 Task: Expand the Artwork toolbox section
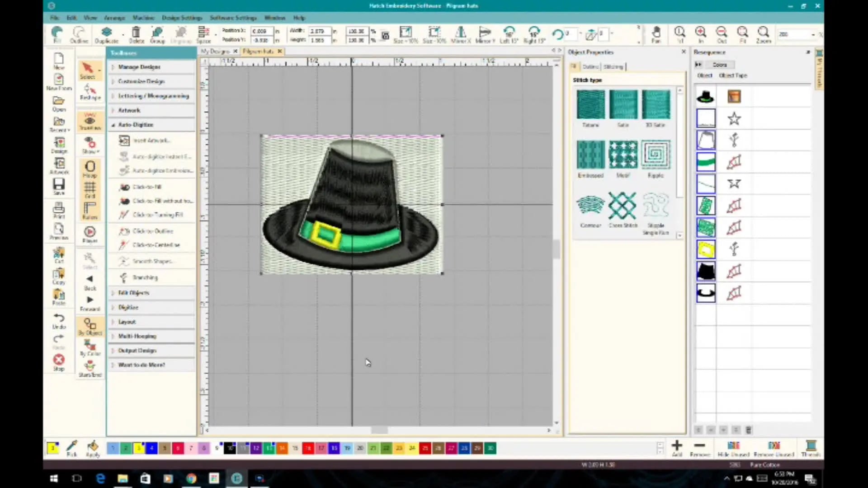129,110
